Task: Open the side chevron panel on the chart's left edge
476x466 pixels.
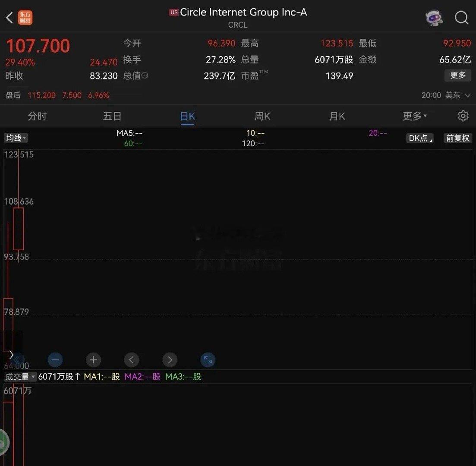Action: (11, 355)
